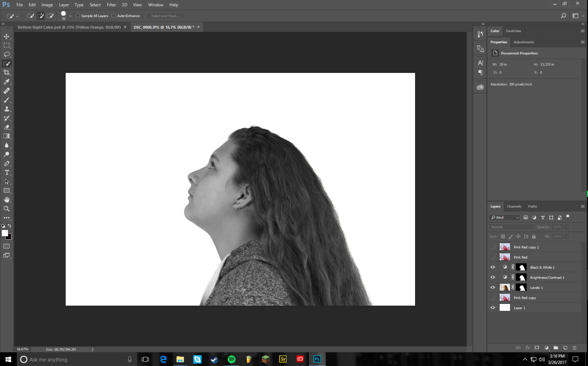Select the Rectangle shape tool
The width and height of the screenshot is (588, 366).
7,191
